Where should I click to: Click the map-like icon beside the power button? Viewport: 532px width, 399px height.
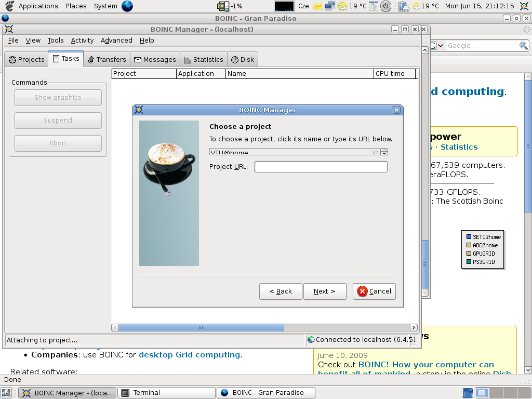tap(373, 6)
